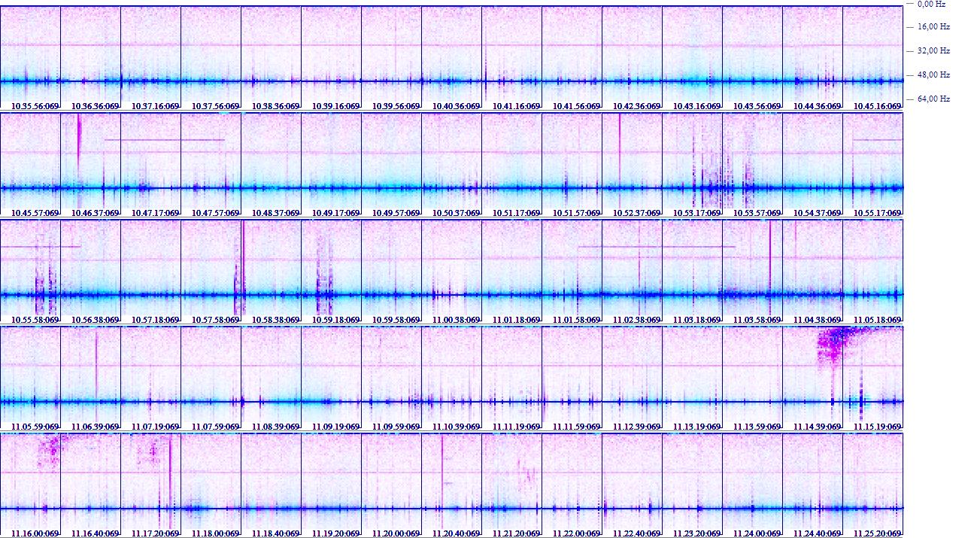This screenshot has width=980, height=538.
Task: Select the spectrogram panel labeled 10.47.17:069
Action: [x=150, y=165]
